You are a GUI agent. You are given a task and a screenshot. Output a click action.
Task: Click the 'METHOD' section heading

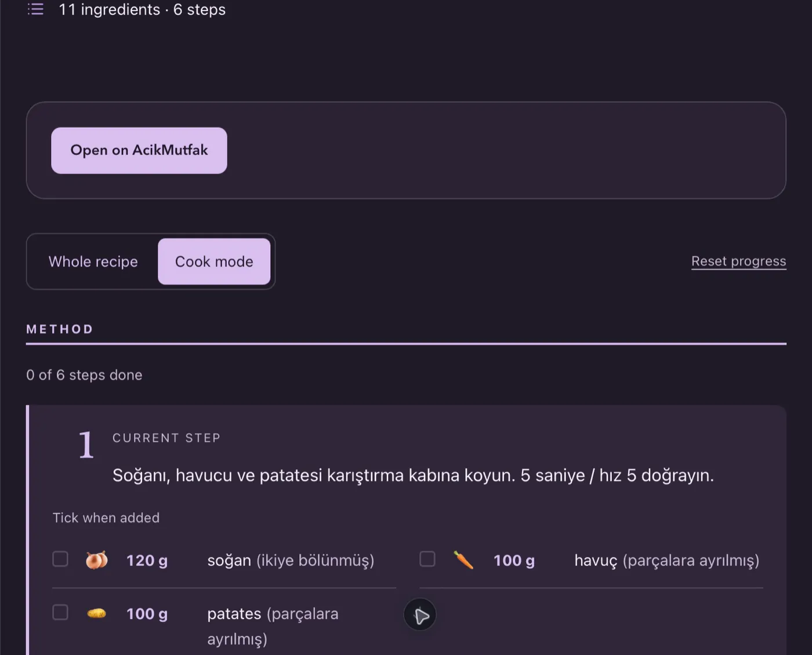[x=60, y=330]
